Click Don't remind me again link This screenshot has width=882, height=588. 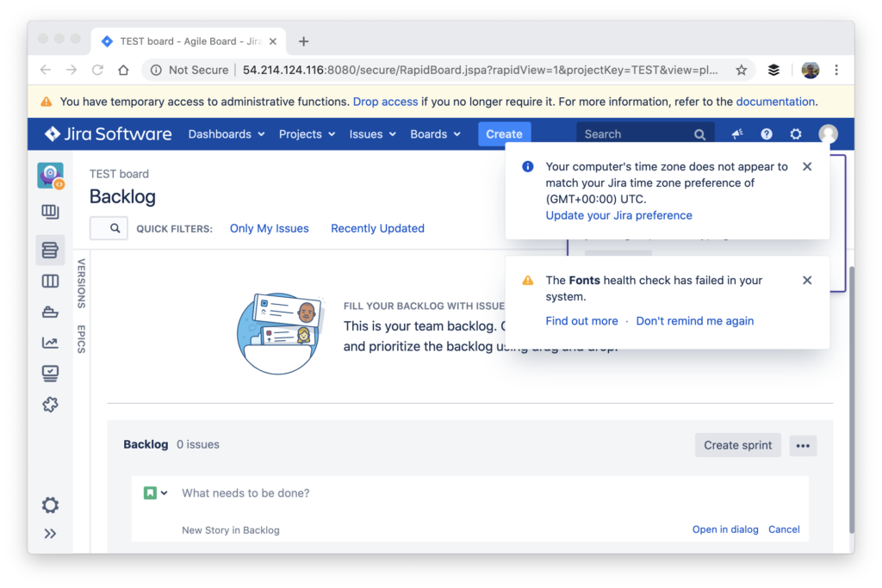pyautogui.click(x=695, y=321)
